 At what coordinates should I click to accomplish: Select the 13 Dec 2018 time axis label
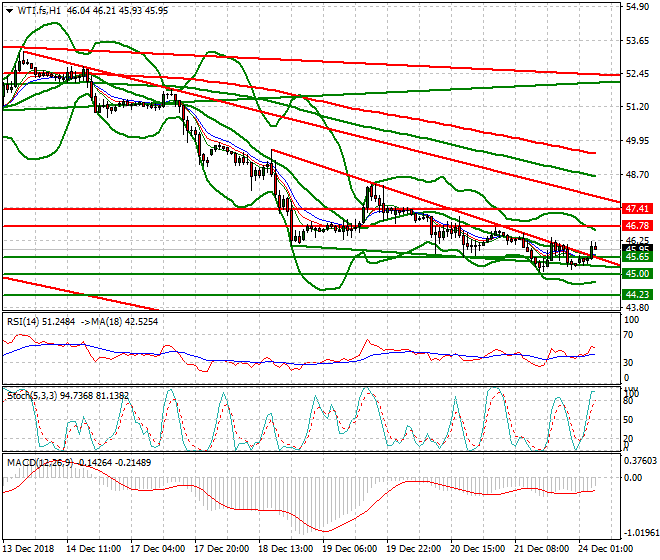(28, 549)
